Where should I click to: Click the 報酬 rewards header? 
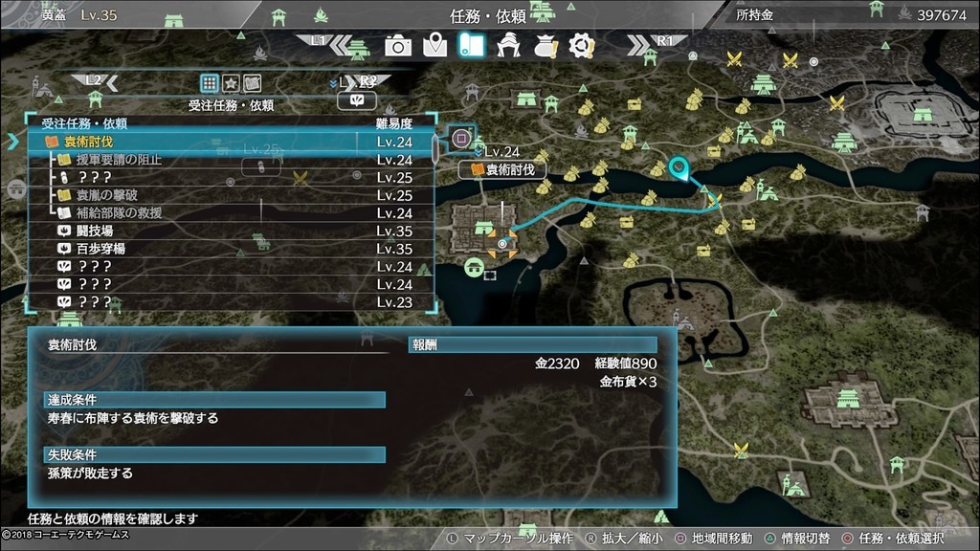tap(532, 344)
